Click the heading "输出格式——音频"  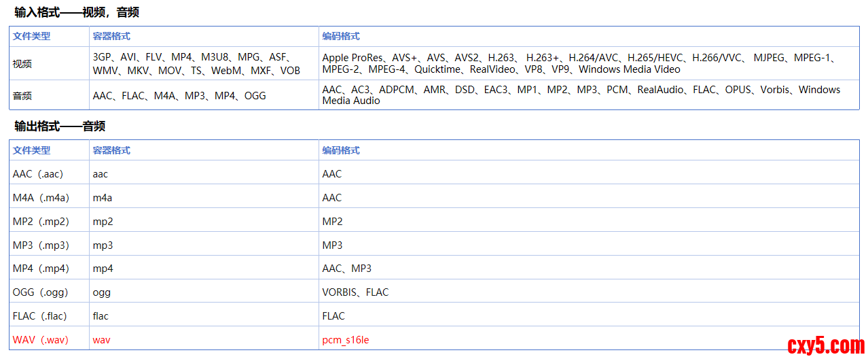click(x=60, y=126)
